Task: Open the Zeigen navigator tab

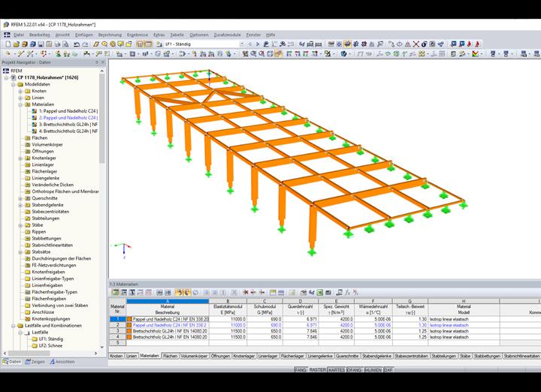Action: click(x=35, y=362)
